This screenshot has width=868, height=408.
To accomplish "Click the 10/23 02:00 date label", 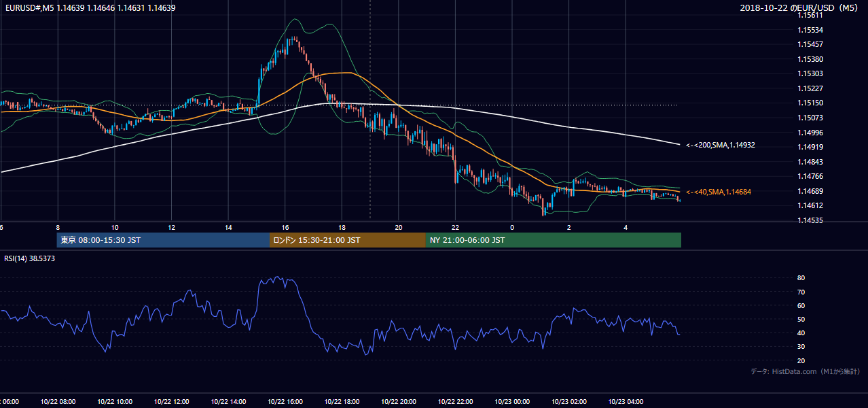I will tap(568, 402).
